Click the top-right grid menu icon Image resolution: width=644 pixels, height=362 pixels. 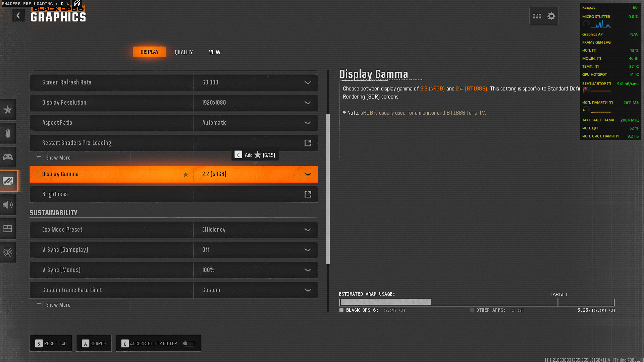point(536,16)
